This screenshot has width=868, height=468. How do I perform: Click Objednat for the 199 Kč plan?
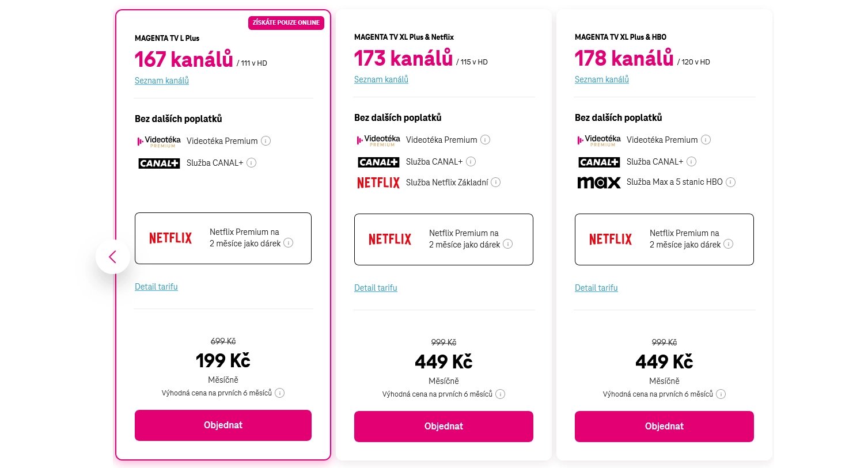tap(223, 425)
